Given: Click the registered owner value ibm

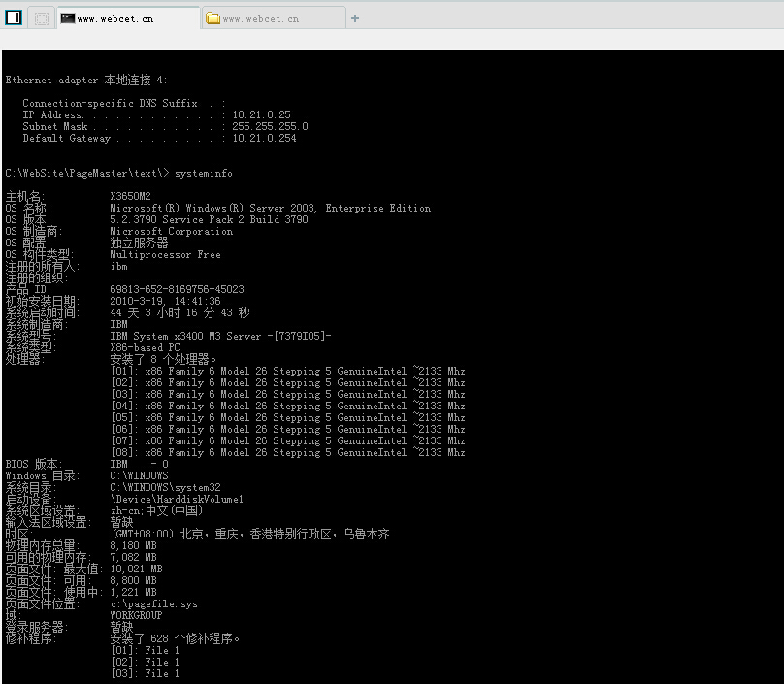Looking at the screenshot, I should (x=119, y=266).
